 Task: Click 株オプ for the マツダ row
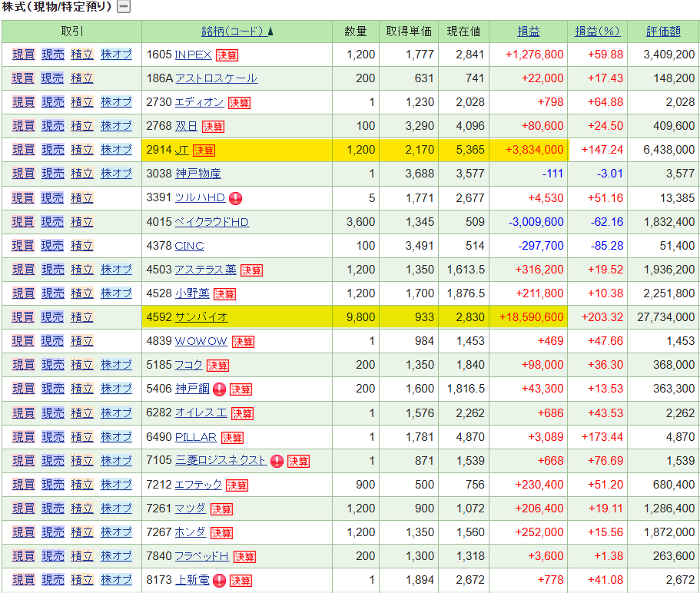[116, 509]
